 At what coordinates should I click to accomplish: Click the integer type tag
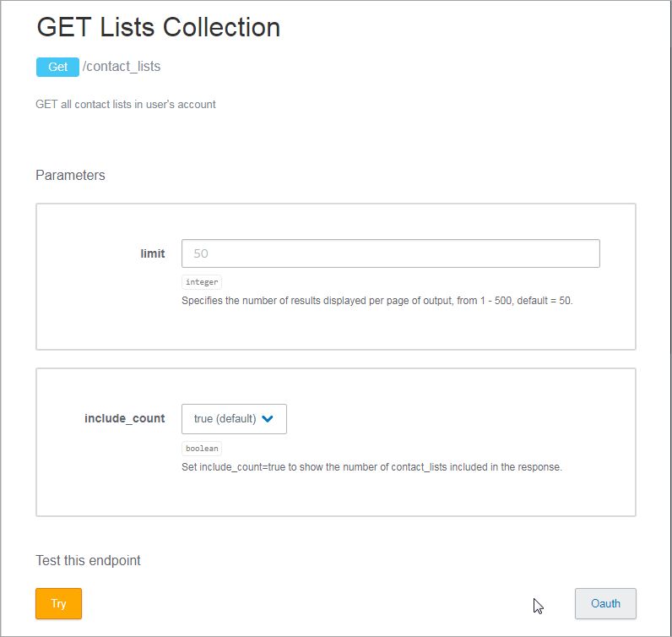coord(202,282)
